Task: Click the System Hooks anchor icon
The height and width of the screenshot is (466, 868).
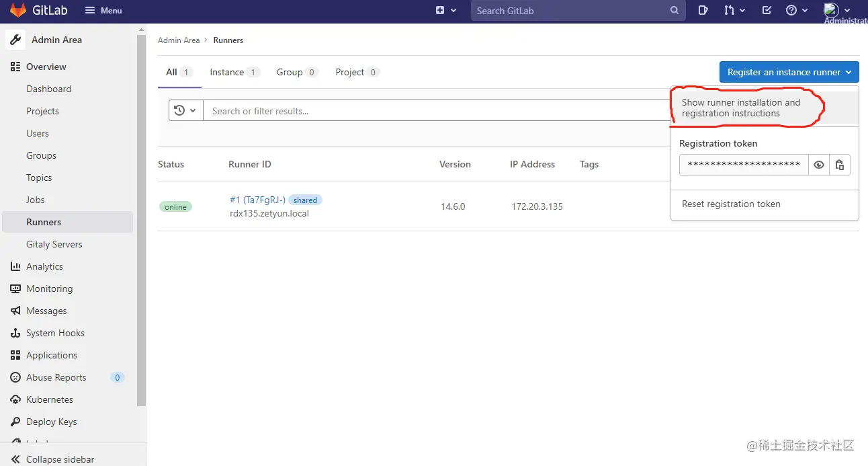Action: (15, 333)
